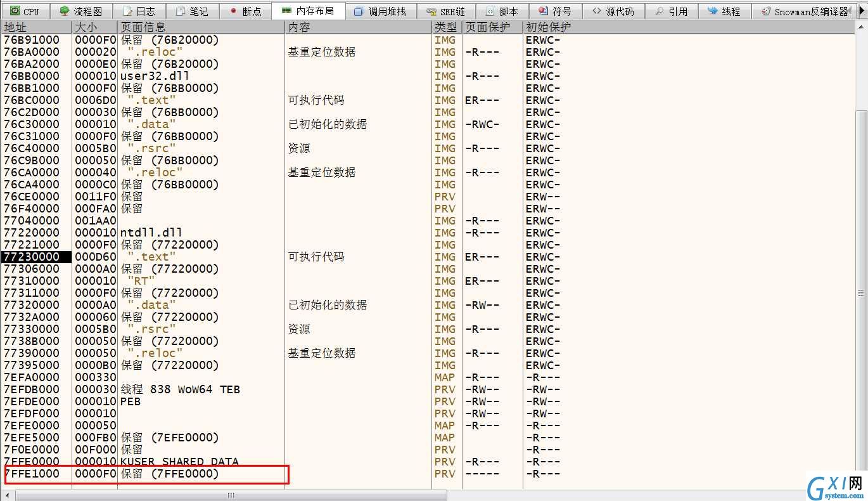Viewport: 868px width, 501px height.
Task: Open the 脚本 script tab
Action: [x=502, y=11]
